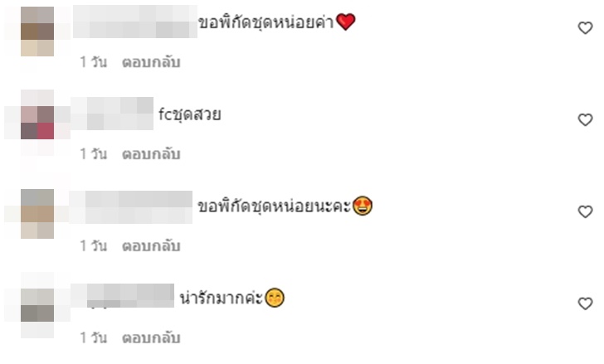Like the "น่ารักมากค่ะ" comment
Viewport: 604px width, 364px height.
point(585,303)
